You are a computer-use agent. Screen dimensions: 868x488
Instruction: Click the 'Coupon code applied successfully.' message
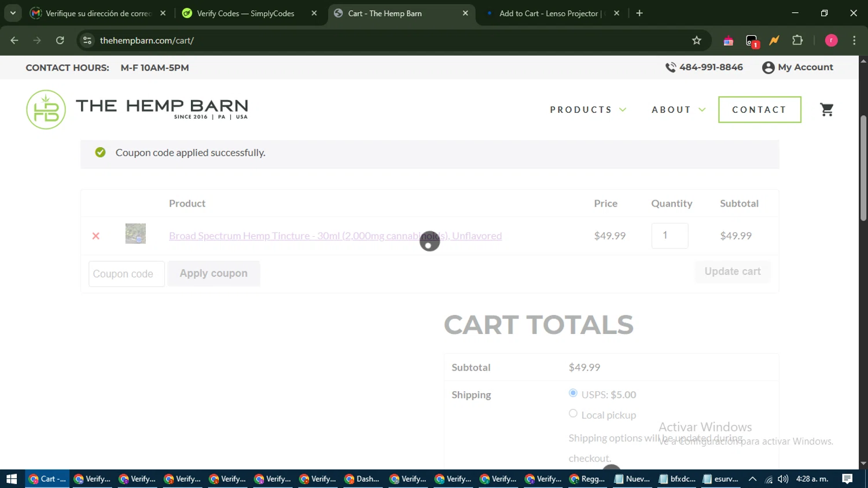pyautogui.click(x=190, y=153)
